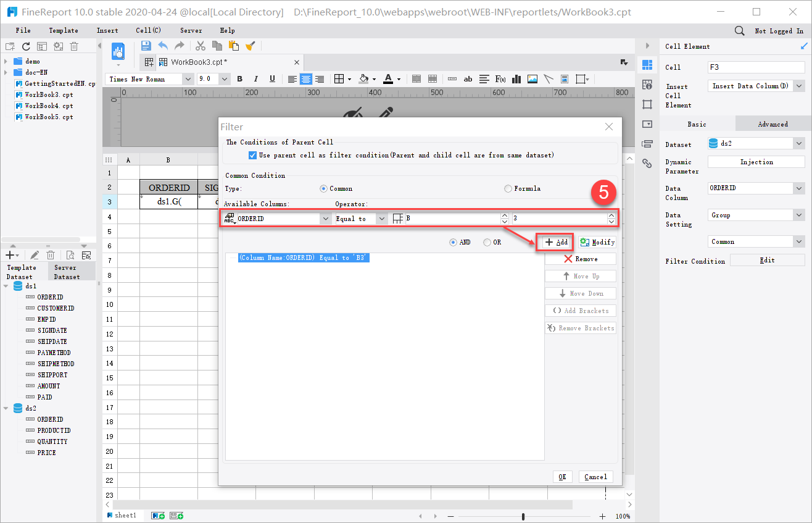The width and height of the screenshot is (812, 523).
Task: Refresh the file tree in the left panel
Action: coord(26,46)
